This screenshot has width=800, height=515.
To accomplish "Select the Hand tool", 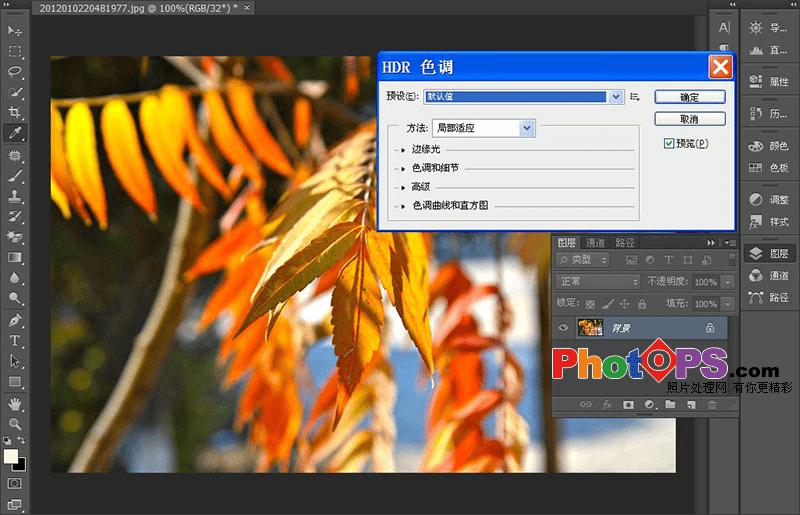I will 15,404.
